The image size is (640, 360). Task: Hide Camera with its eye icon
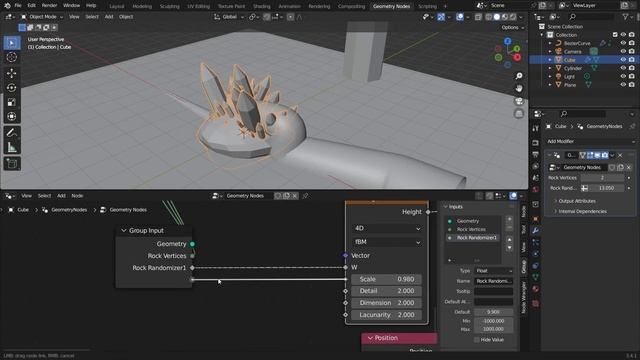(x=623, y=51)
